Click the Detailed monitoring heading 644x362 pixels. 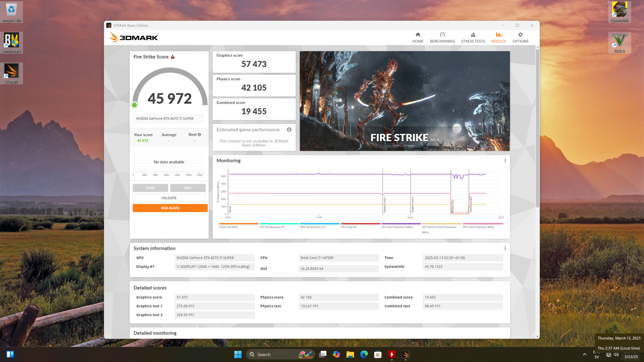[155, 333]
